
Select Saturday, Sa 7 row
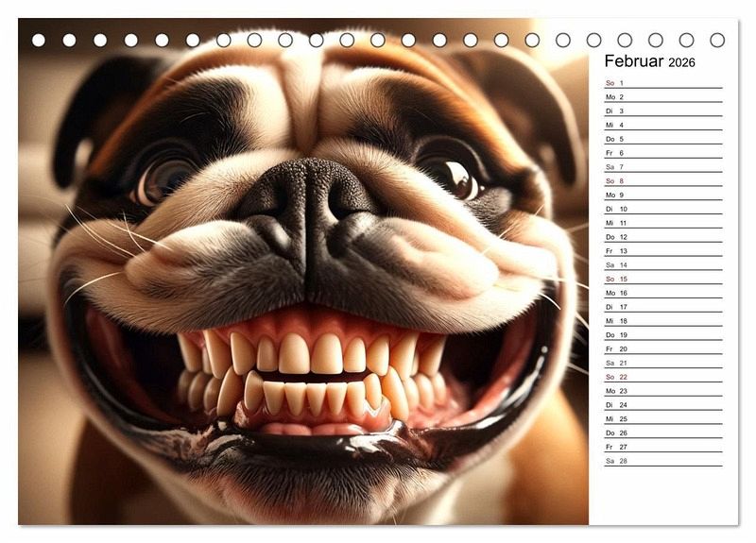(662, 167)
